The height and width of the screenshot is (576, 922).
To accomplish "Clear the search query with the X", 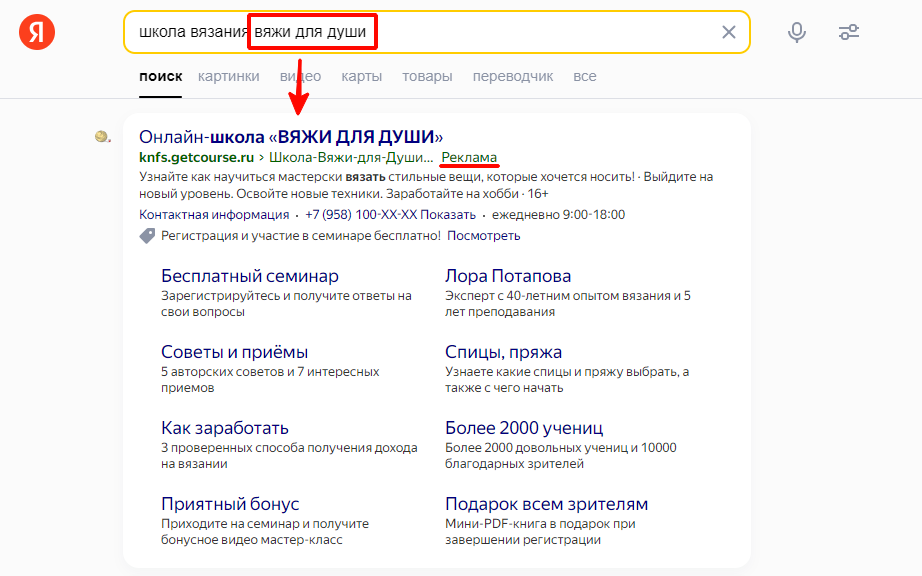I will tap(729, 32).
